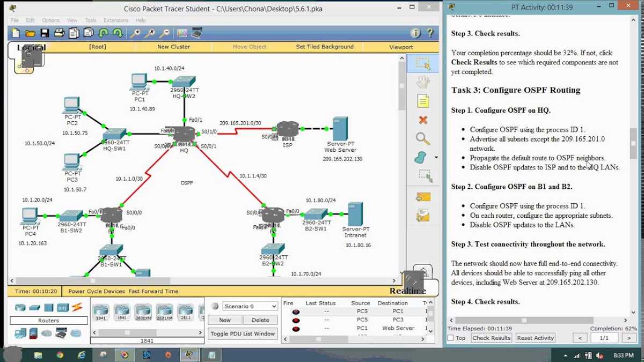Zoom out with the minus magnifier icon
Image resolution: width=644 pixels, height=362 pixels.
(x=164, y=33)
